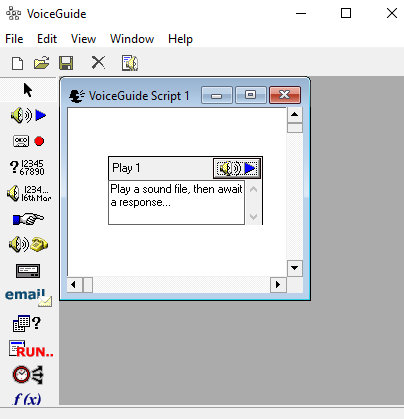The width and height of the screenshot is (404, 419).
Task: Click the horizontal scrollbar thumb of the script canvas
Action: [88, 285]
